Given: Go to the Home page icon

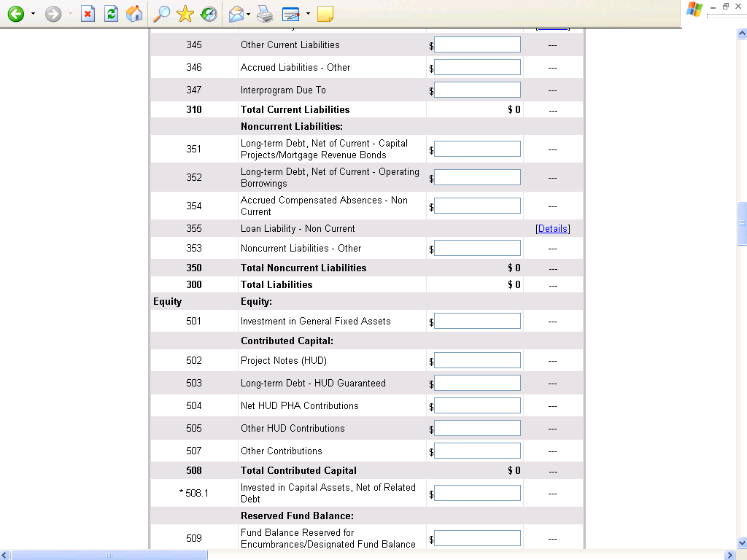Looking at the screenshot, I should pyautogui.click(x=134, y=14).
